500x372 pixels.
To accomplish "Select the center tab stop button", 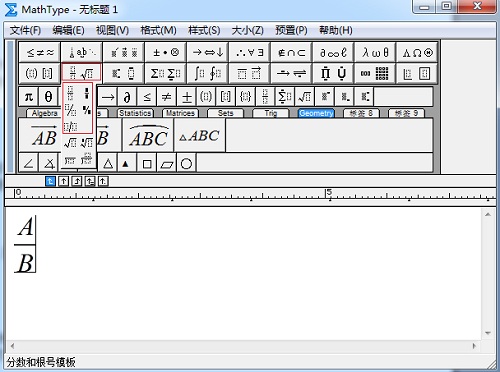I will (63, 181).
